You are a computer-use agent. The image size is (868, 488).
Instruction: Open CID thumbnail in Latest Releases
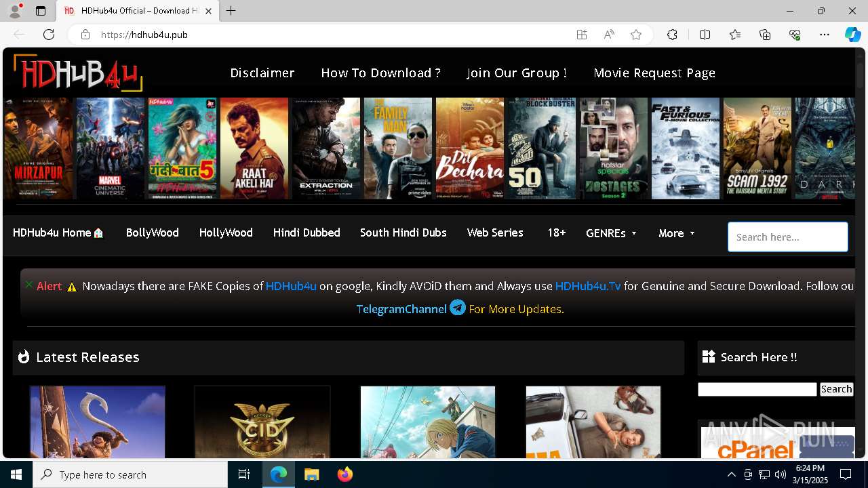click(262, 422)
